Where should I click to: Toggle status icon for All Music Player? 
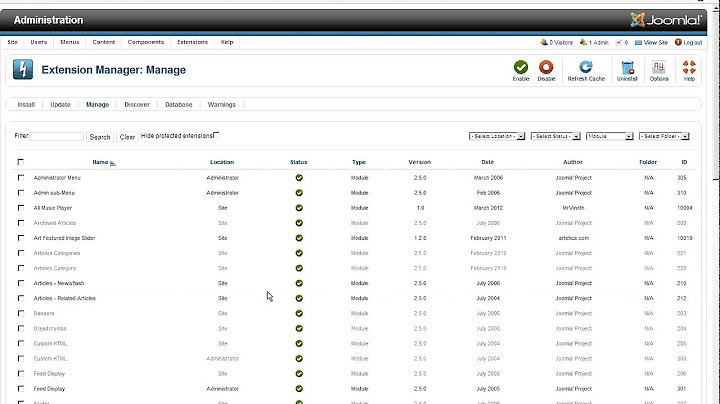pos(299,208)
